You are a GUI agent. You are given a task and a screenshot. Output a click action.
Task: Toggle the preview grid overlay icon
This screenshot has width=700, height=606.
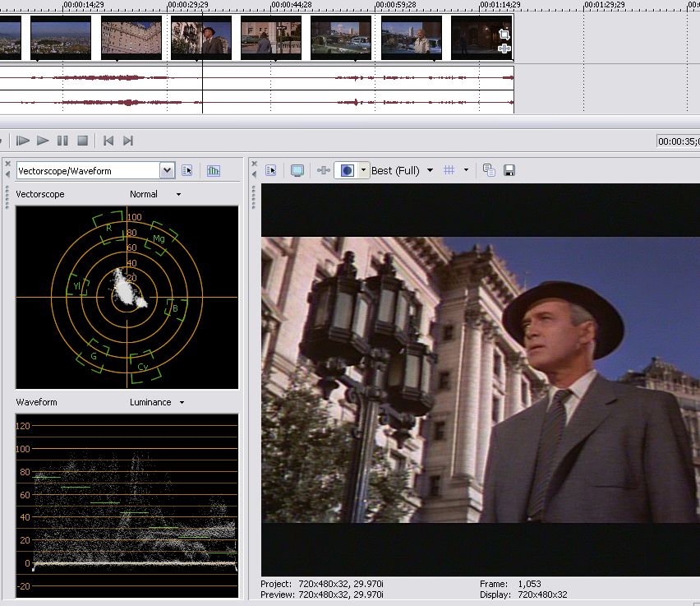[449, 170]
